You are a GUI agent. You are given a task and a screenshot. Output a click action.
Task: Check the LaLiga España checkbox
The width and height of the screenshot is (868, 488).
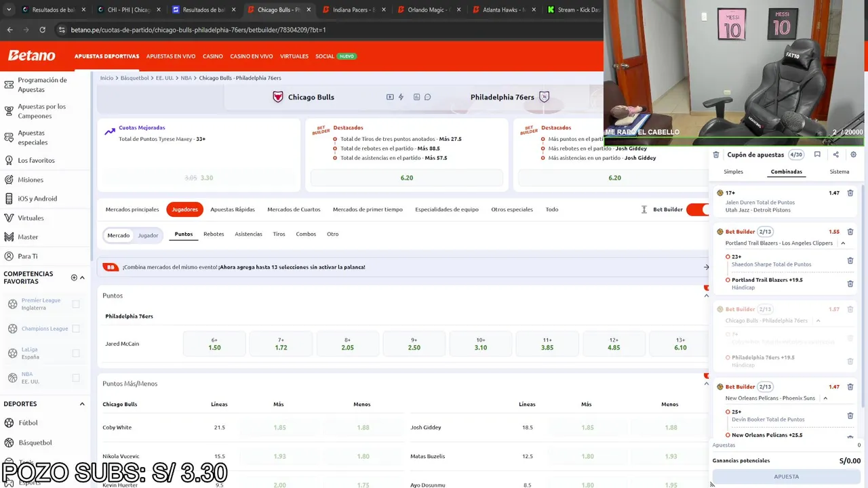click(76, 353)
